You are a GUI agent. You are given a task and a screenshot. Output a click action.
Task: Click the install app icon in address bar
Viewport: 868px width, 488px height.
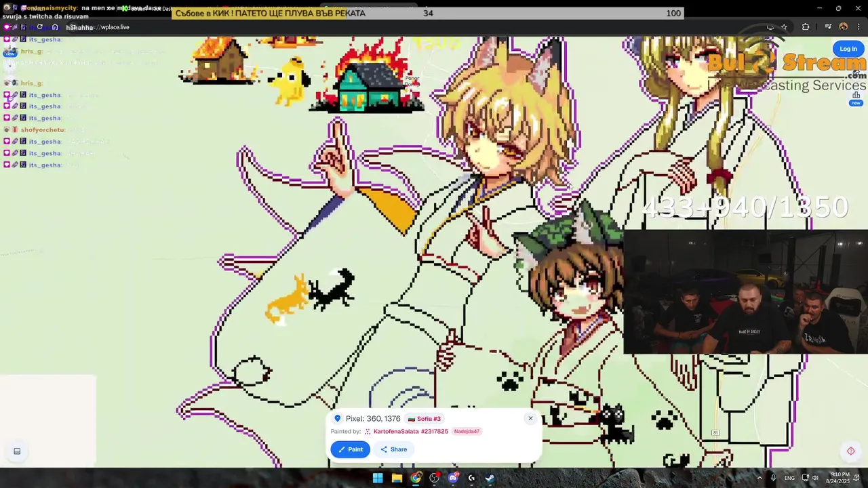point(770,27)
